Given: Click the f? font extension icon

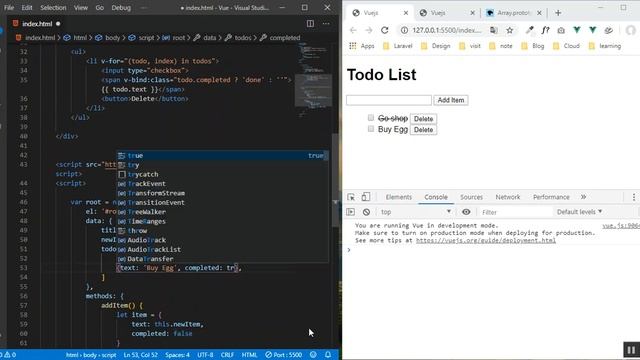Looking at the screenshot, I should (545, 30).
